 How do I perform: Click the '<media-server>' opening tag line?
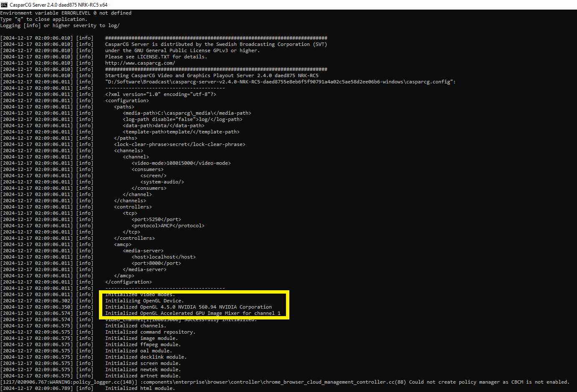(143, 251)
